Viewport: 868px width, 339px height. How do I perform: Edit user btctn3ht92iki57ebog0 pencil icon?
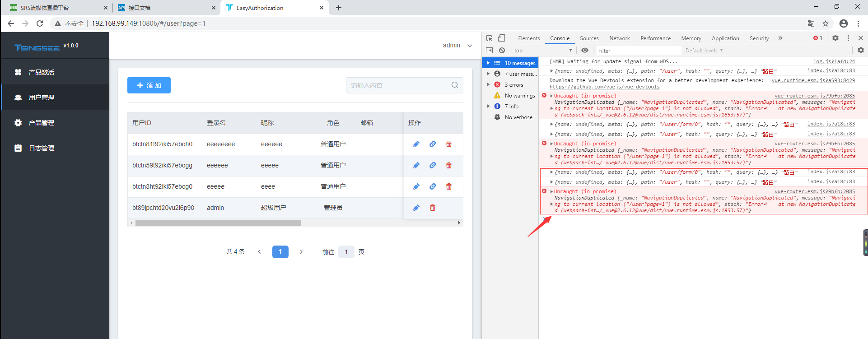(416, 186)
